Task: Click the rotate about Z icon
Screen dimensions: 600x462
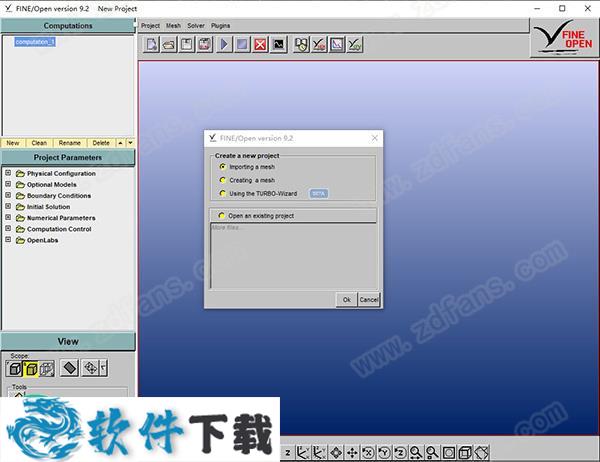Action: 400,453
